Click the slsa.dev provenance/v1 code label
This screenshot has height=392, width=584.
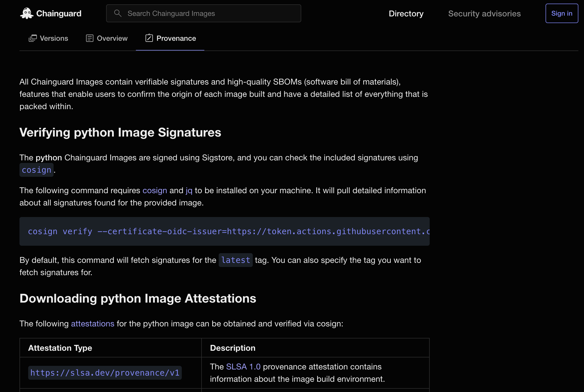[x=105, y=373]
